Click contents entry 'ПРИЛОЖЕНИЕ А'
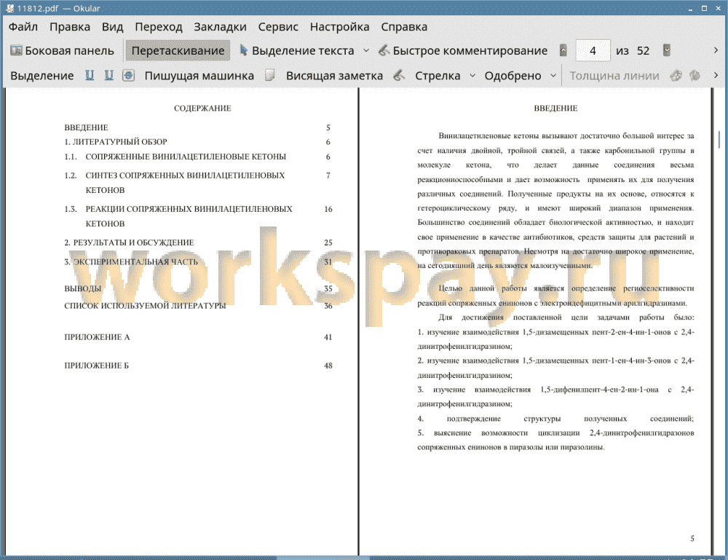Screen dimensions: 728x560 pyautogui.click(x=97, y=337)
